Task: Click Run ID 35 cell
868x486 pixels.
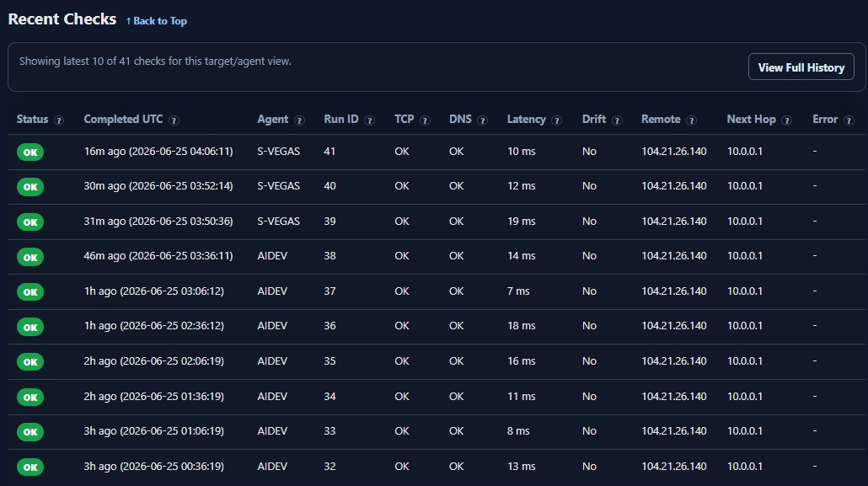Action: 330,361
